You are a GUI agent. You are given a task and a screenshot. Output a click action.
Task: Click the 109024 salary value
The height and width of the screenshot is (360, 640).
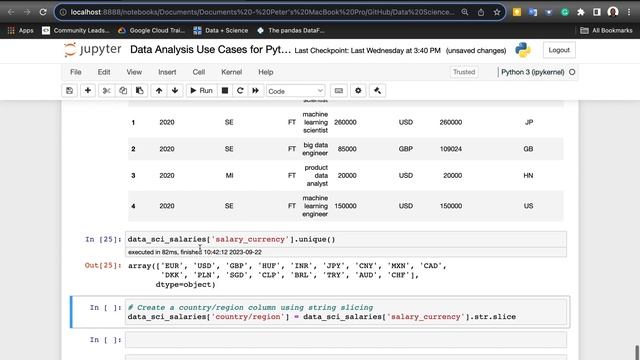click(x=451, y=149)
